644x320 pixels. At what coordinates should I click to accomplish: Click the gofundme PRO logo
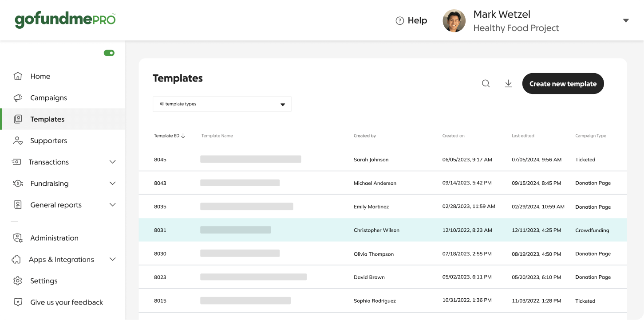click(x=65, y=20)
